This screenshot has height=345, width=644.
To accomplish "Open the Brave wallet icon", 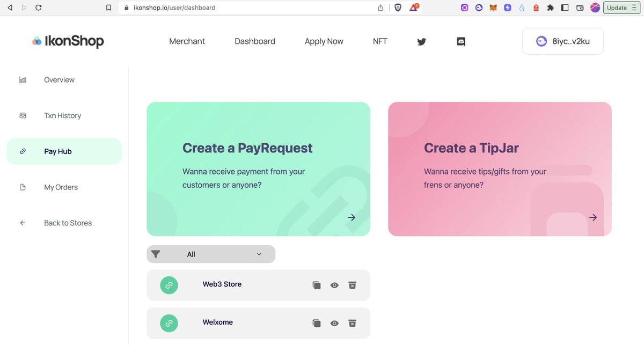I will coord(580,8).
